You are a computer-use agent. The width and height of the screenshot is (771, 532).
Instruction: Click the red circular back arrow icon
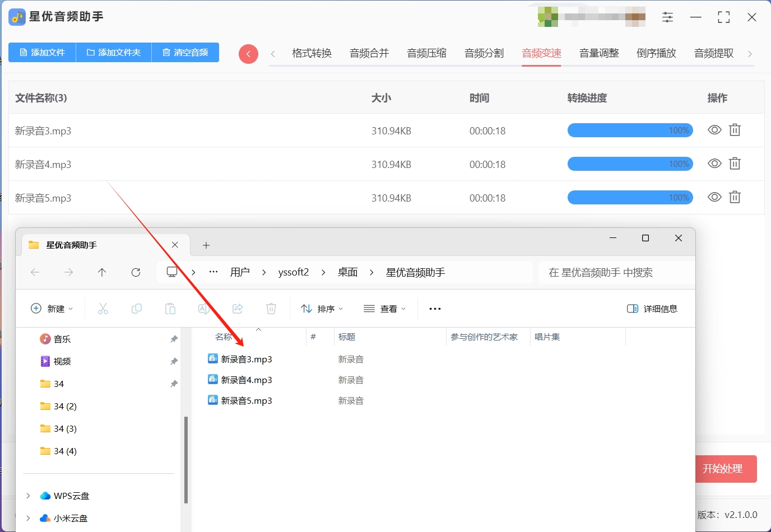click(248, 54)
